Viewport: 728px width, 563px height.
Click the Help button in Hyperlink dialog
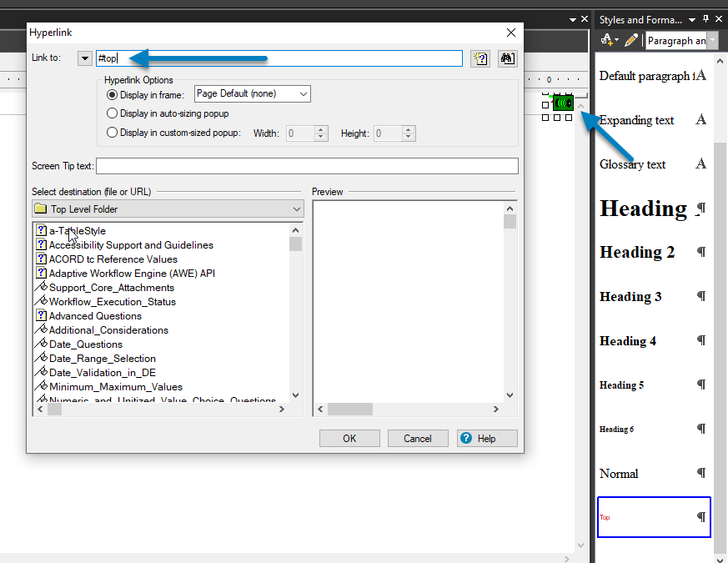click(x=487, y=438)
